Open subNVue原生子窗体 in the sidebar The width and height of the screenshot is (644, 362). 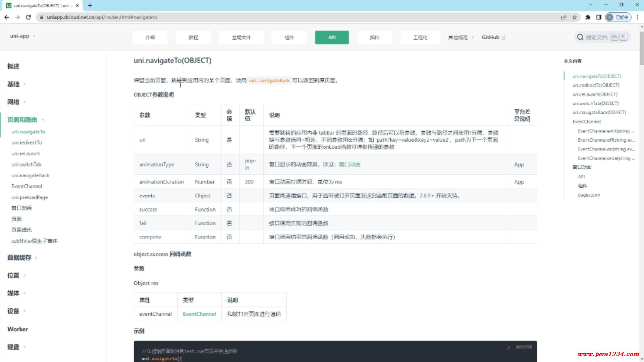coord(34,241)
